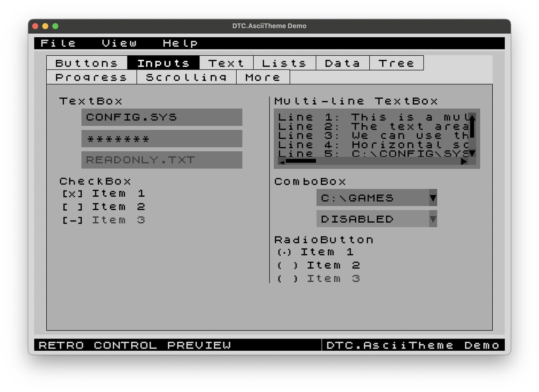The width and height of the screenshot is (539, 392).
Task: Switch to the Text tab
Action: (x=226, y=63)
